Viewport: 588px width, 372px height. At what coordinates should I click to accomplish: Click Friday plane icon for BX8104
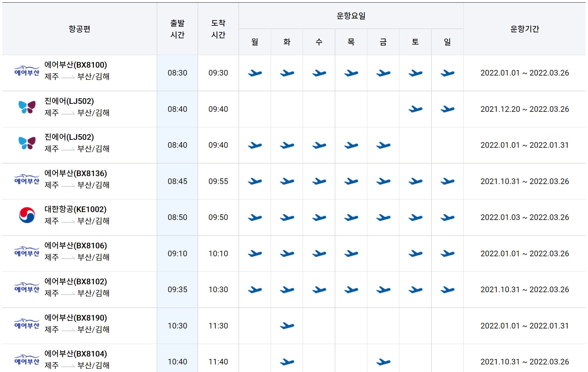click(x=383, y=362)
